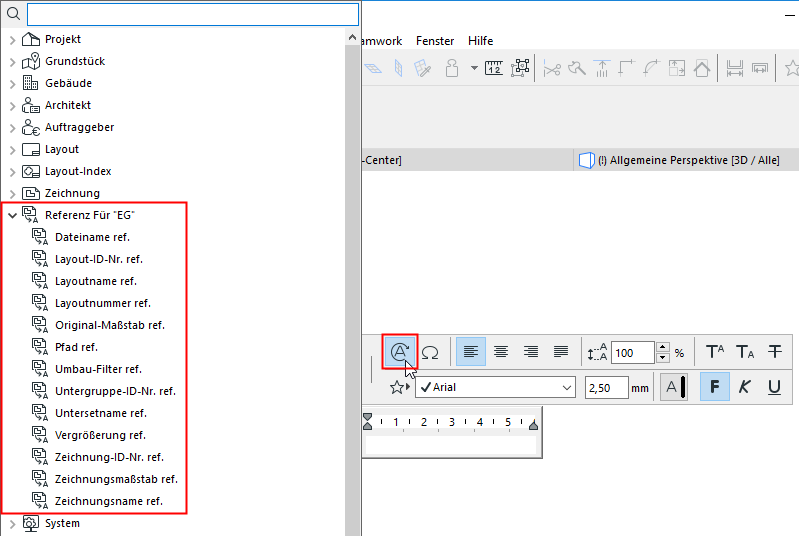Select Untersetname ref. autotext
799x536 pixels.
pos(101,413)
